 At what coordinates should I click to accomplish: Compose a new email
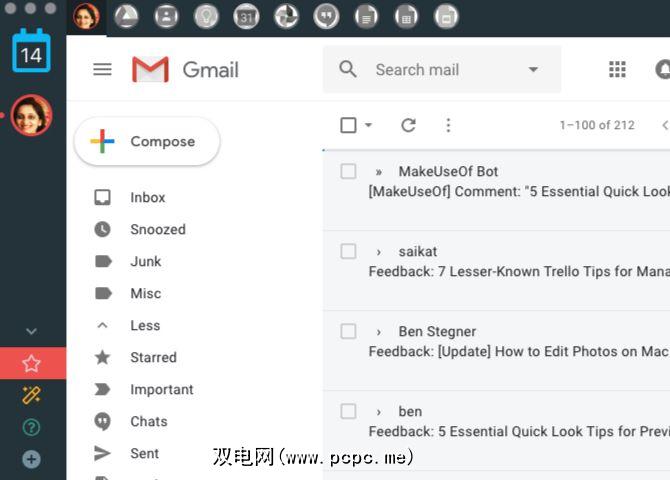coord(147,141)
